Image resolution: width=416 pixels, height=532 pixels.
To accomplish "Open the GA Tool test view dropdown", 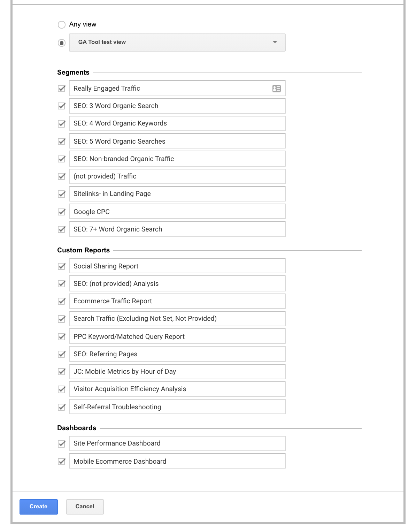I will pos(177,42).
